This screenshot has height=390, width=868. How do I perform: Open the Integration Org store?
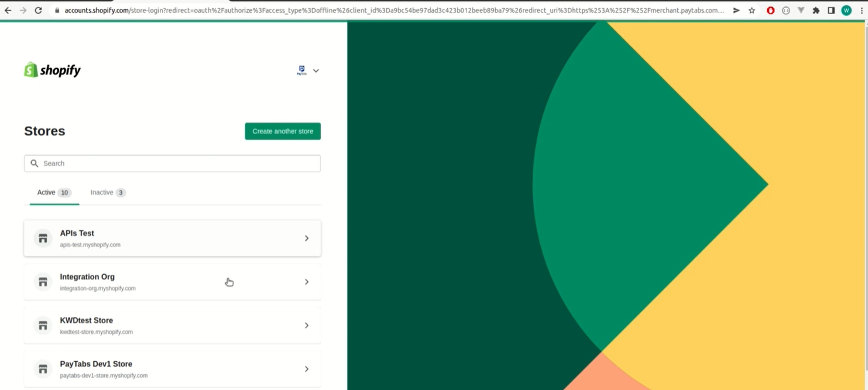coord(172,282)
